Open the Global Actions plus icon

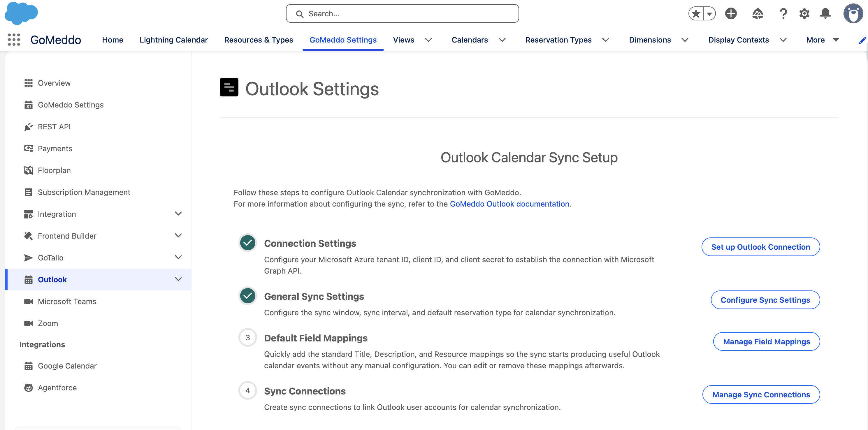pyautogui.click(x=731, y=13)
